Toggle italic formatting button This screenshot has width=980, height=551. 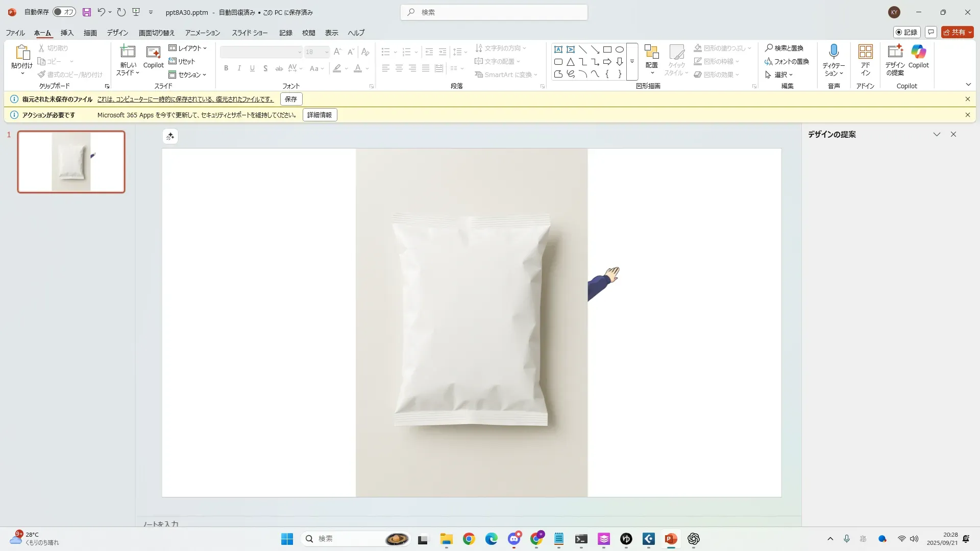pos(239,68)
